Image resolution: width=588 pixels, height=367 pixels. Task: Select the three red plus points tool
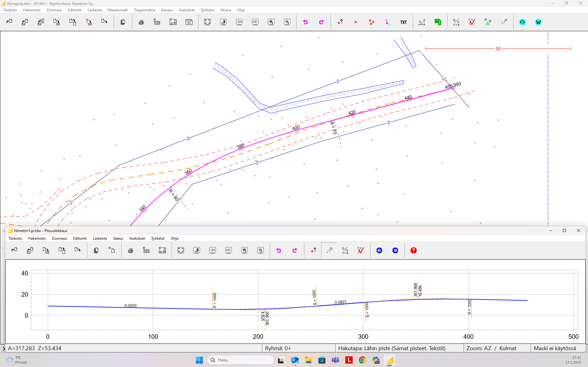click(x=371, y=22)
